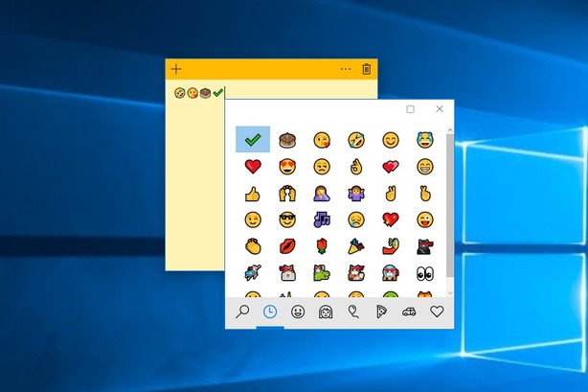Choose the selfie hand emoji
The image size is (588, 392).
click(391, 246)
